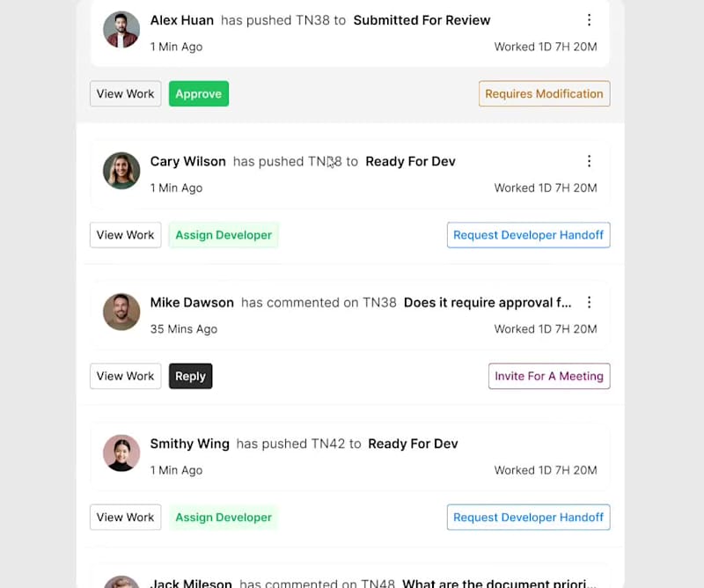Image resolution: width=704 pixels, height=588 pixels.
Task: Assign Developer for Cary Wilson's TN38
Action: [x=224, y=235]
